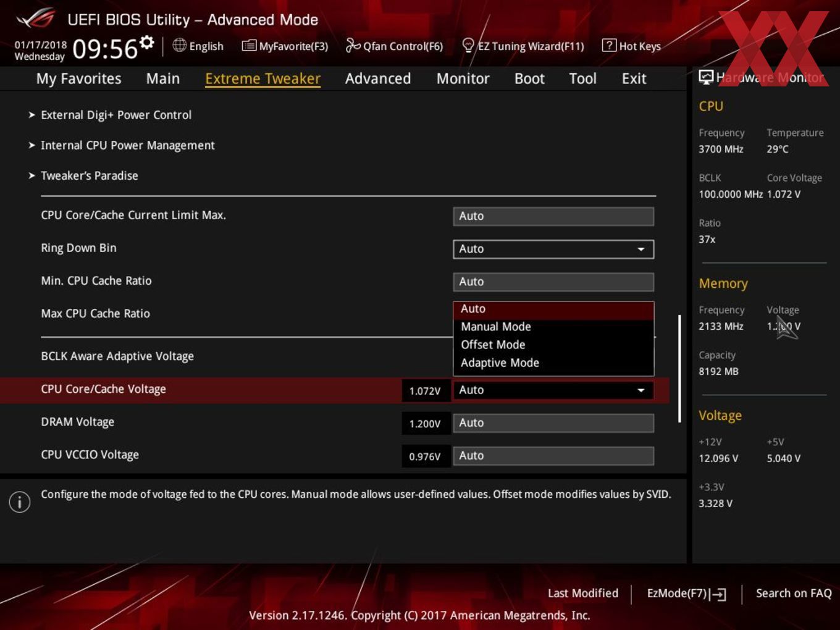Click the 0.976V VCCIO voltage reading
This screenshot has width=840, height=630.
[425, 456]
